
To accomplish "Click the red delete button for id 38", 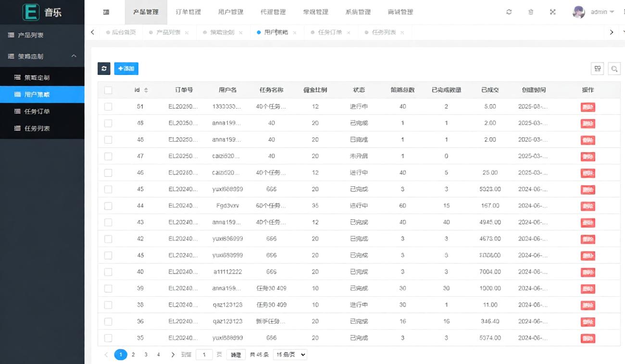I will click(587, 305).
